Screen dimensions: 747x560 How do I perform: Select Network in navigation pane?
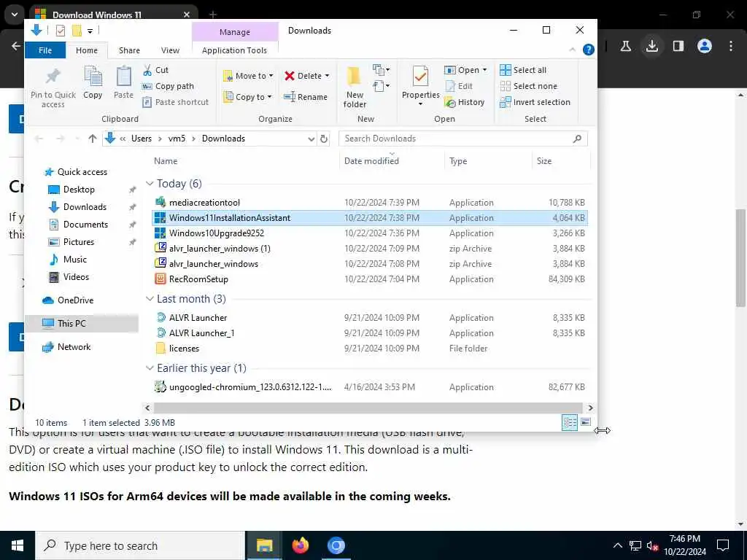click(74, 346)
